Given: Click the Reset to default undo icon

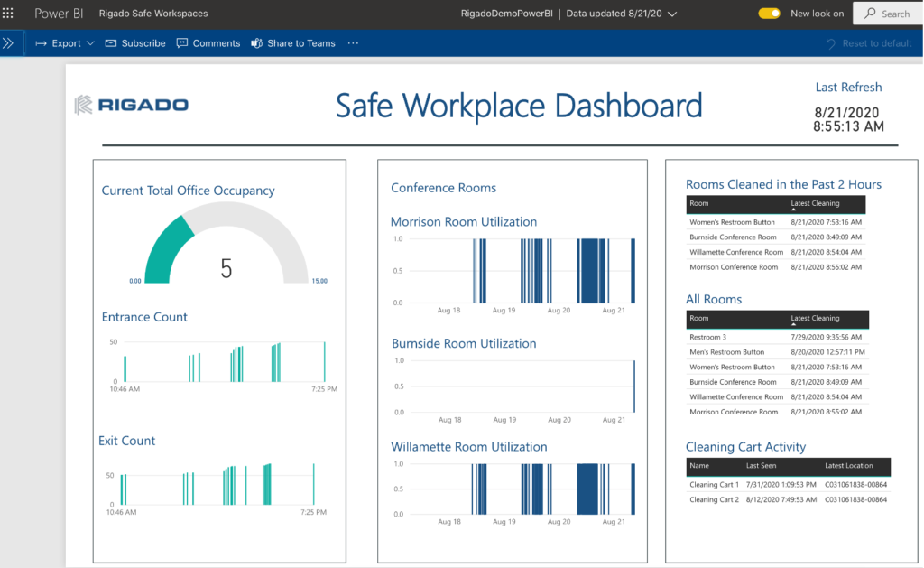Looking at the screenshot, I should [x=831, y=43].
